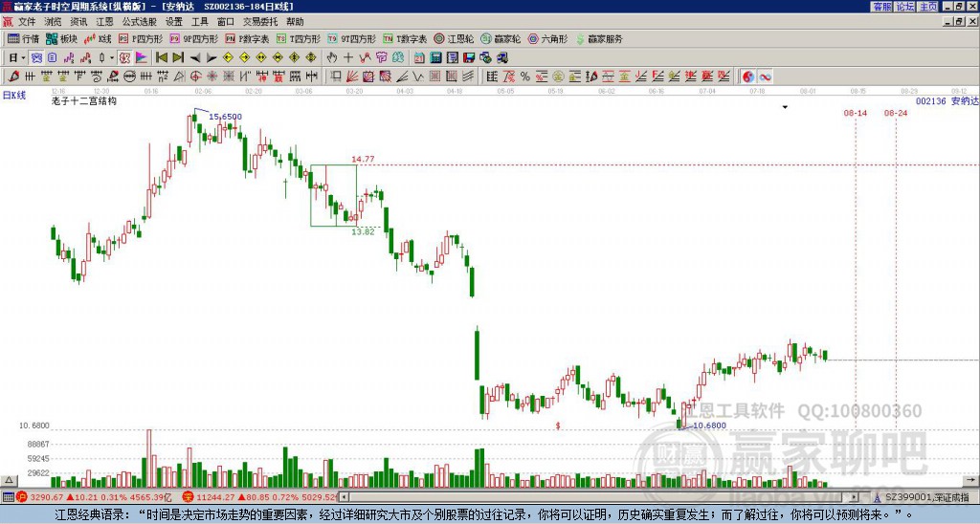Open the 浏览 menu
This screenshot has width=980, height=524.
[54, 22]
